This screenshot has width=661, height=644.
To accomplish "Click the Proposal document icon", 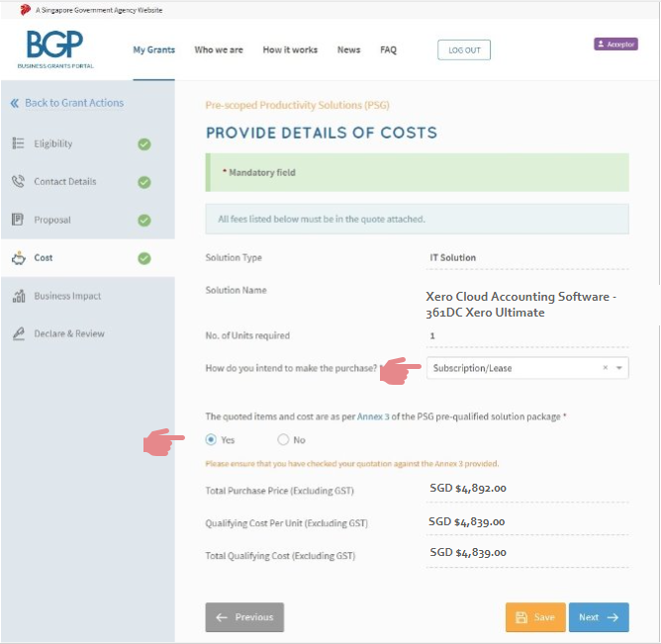I will coord(17,220).
